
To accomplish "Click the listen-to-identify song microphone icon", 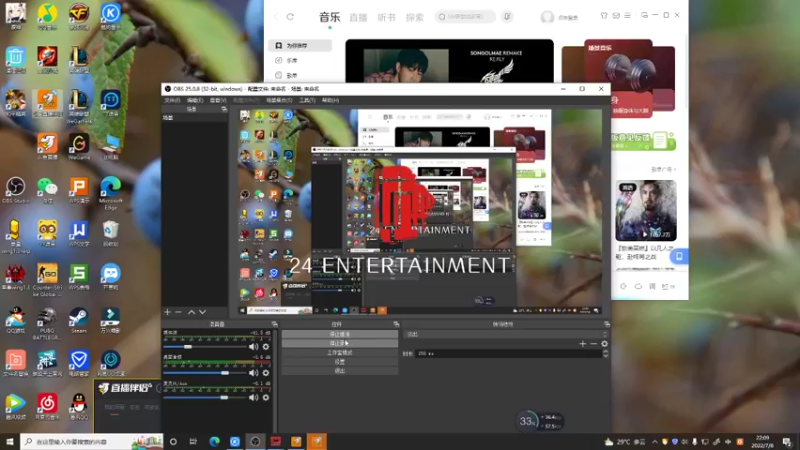I will coord(507,17).
